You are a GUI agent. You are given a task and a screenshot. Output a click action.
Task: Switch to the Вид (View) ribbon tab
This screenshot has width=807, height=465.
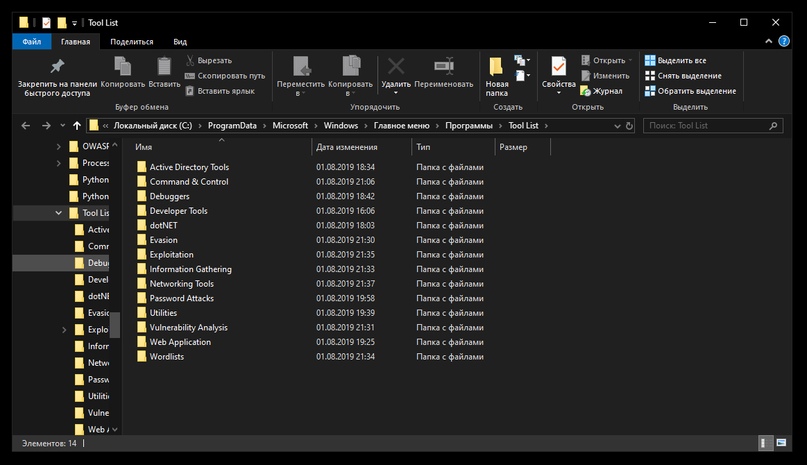point(180,42)
